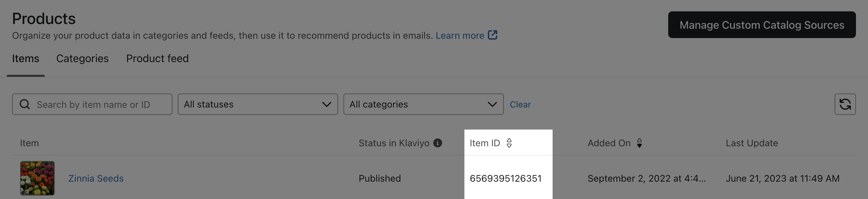This screenshot has height=199, width=868.
Task: Open the Product feed tab
Action: 157,58
